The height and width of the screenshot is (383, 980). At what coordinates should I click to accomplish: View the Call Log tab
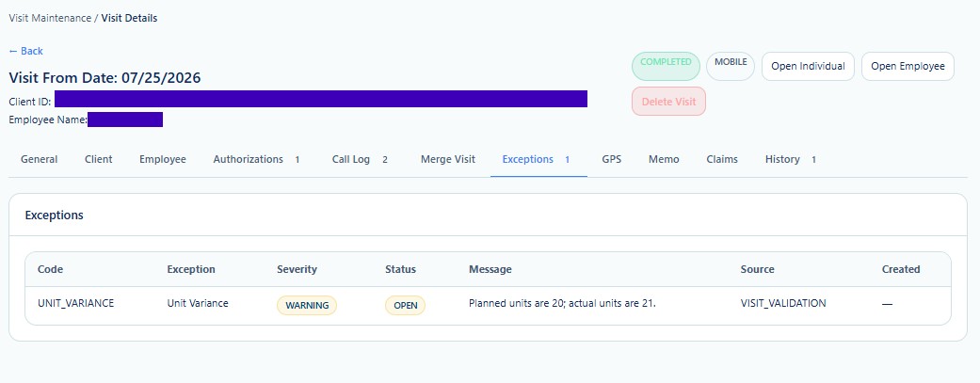point(360,159)
